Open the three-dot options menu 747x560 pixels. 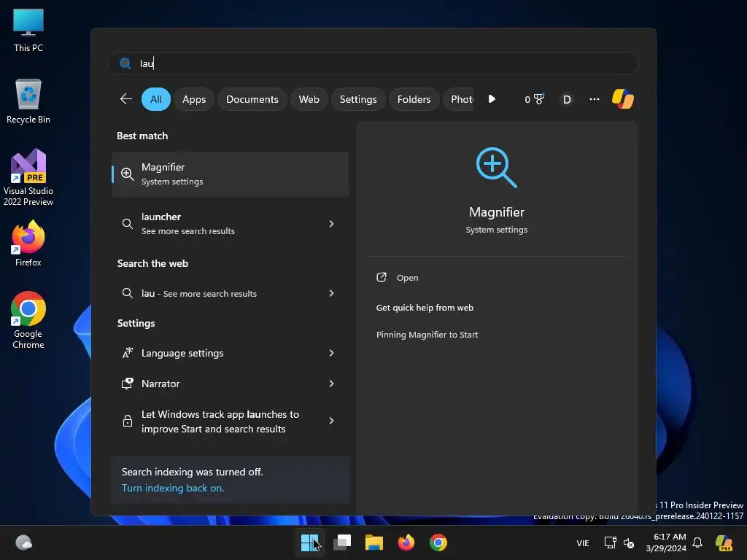tap(595, 99)
